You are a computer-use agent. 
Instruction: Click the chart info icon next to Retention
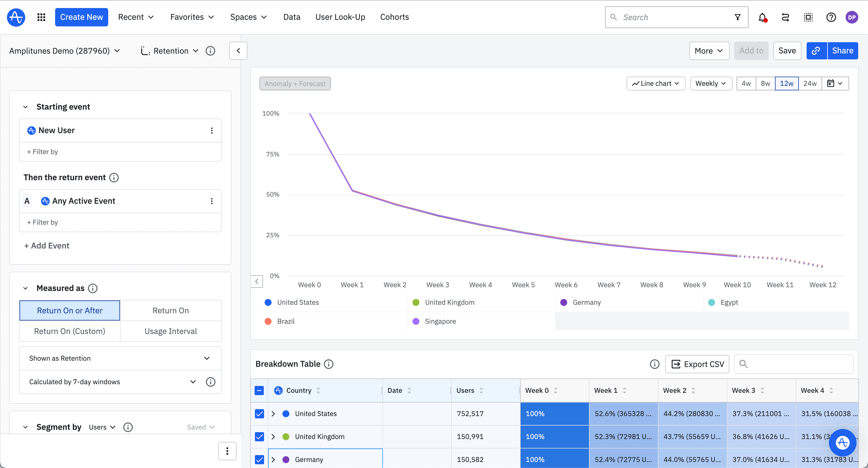pyautogui.click(x=210, y=51)
